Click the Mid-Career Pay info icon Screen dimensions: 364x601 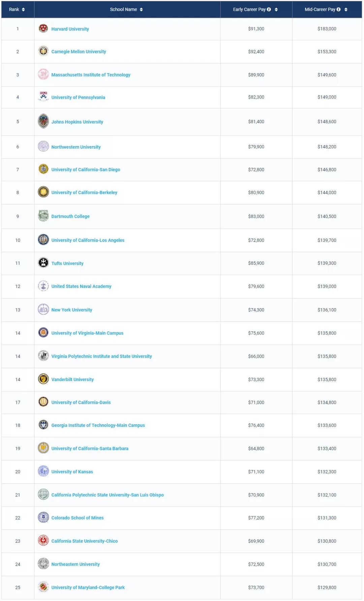tap(338, 9)
